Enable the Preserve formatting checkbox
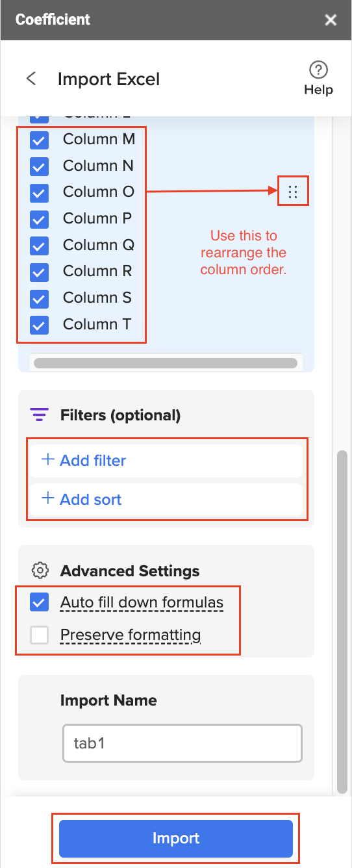 tap(40, 635)
